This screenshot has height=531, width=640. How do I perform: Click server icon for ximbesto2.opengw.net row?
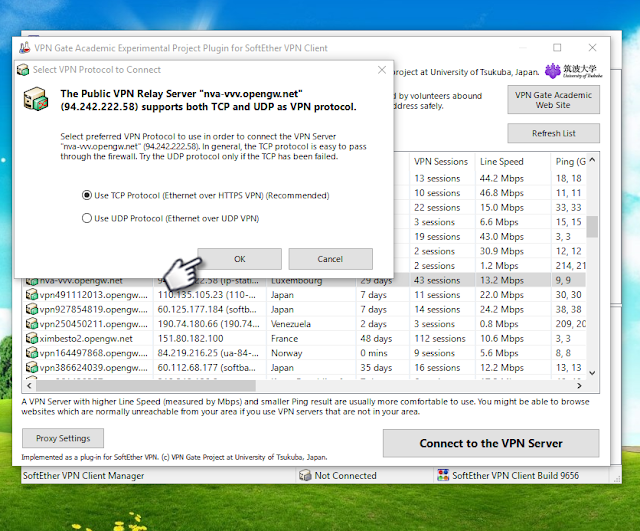(x=32, y=338)
